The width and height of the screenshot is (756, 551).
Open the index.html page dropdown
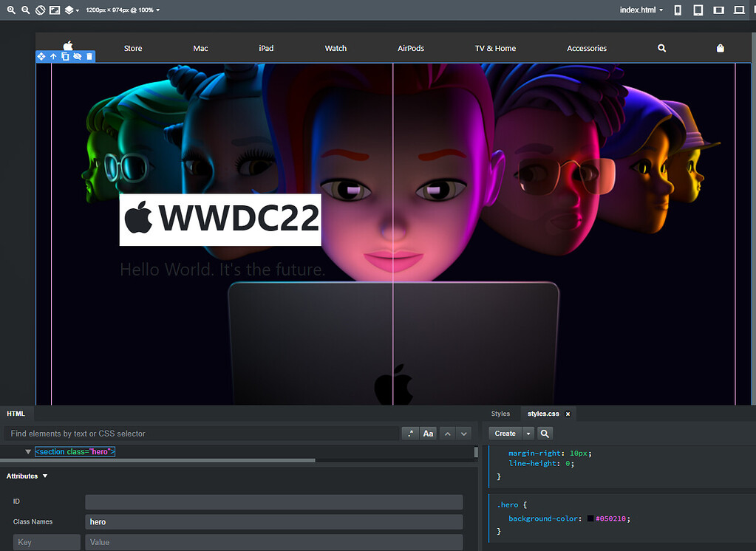tap(641, 10)
